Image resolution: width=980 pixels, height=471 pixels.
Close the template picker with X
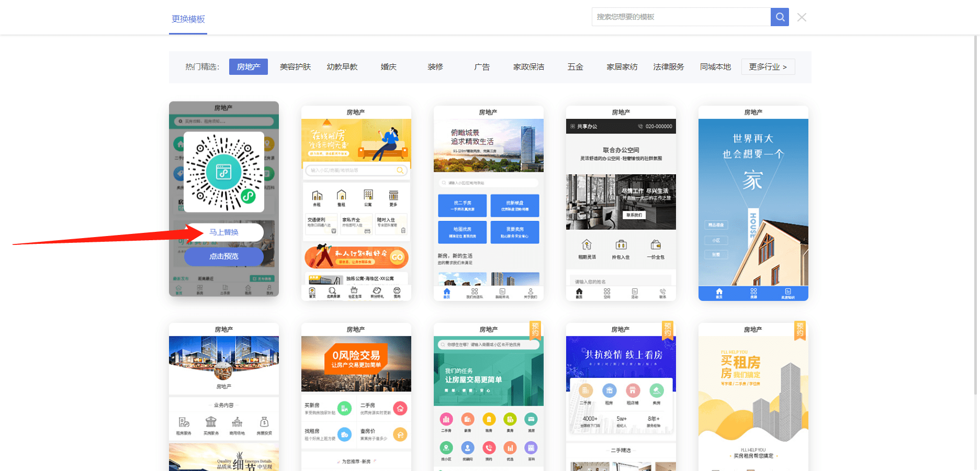[x=802, y=17]
